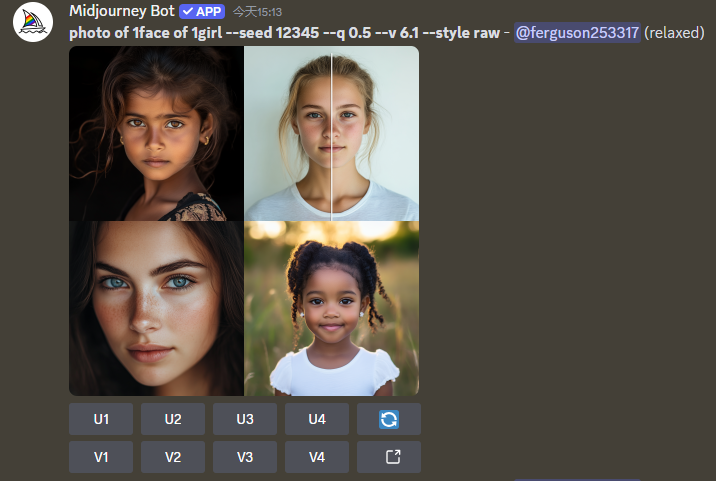Viewport: 716px width, 481px height.
Task: Click the V4 variation button
Action: [317, 457]
